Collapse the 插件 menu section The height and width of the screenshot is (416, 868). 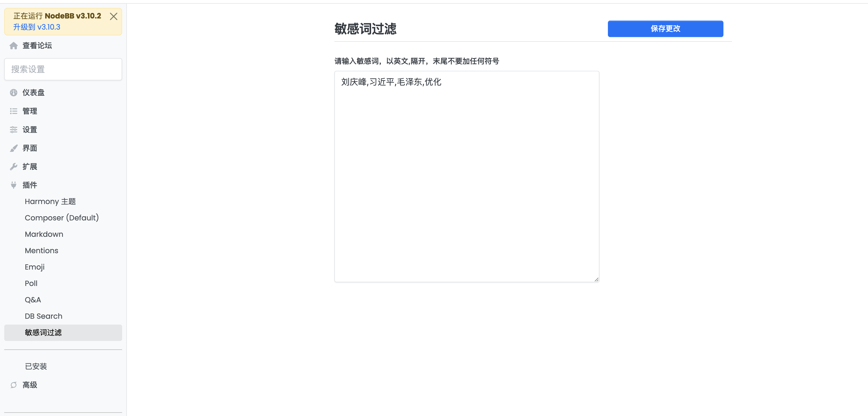coord(30,185)
